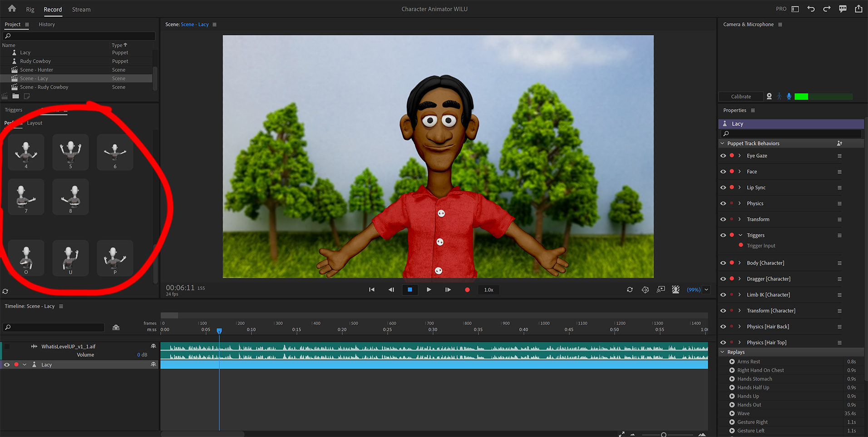Expand the Lip Sync behavior chevron

point(740,187)
